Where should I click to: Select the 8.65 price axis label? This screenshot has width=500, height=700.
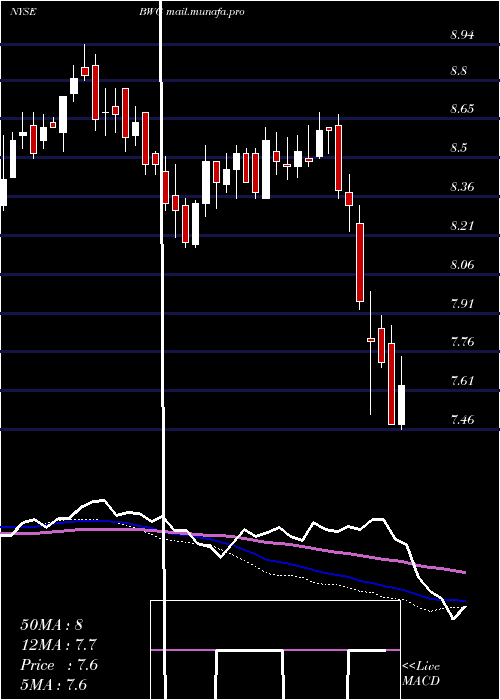click(x=462, y=108)
